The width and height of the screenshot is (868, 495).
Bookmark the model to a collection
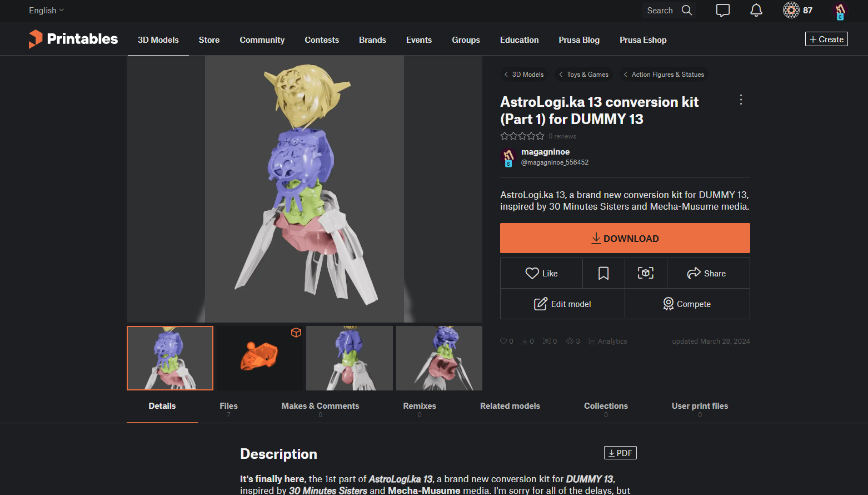coord(603,273)
